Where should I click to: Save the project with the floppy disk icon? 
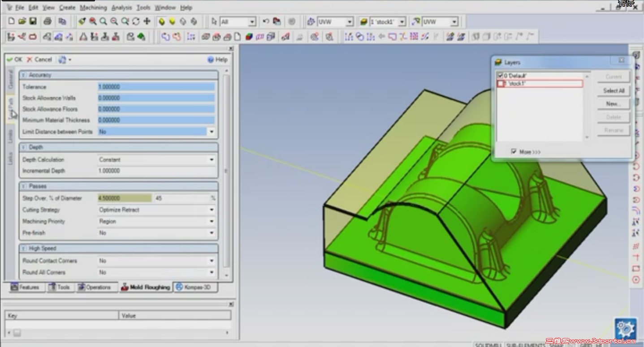(33, 21)
